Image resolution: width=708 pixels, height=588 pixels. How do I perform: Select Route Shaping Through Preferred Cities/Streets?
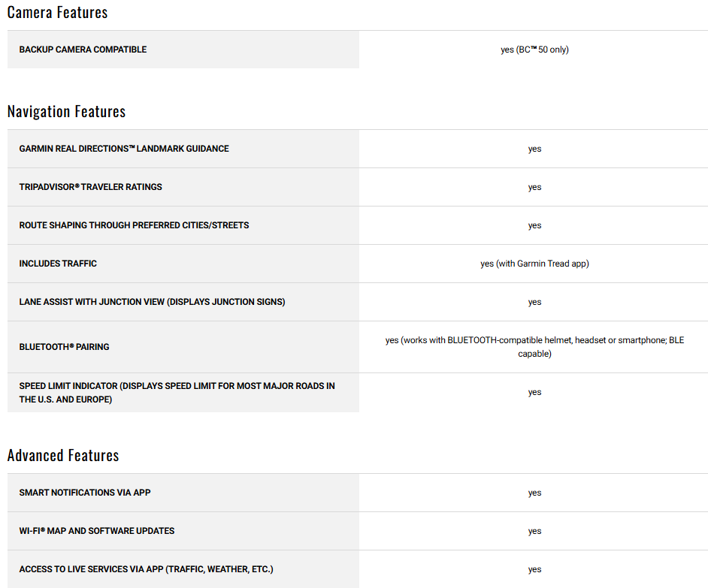point(134,225)
